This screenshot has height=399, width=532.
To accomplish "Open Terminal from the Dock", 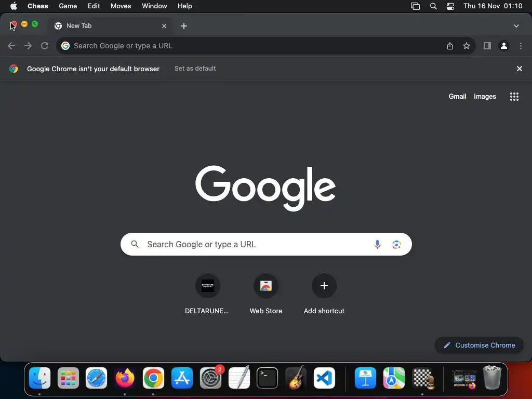I will pyautogui.click(x=268, y=378).
